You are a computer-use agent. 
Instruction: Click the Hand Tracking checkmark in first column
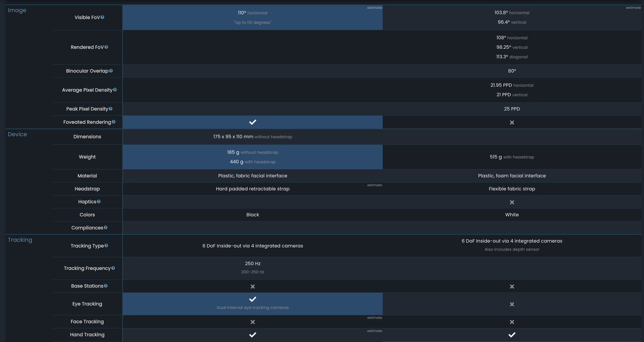point(253,334)
